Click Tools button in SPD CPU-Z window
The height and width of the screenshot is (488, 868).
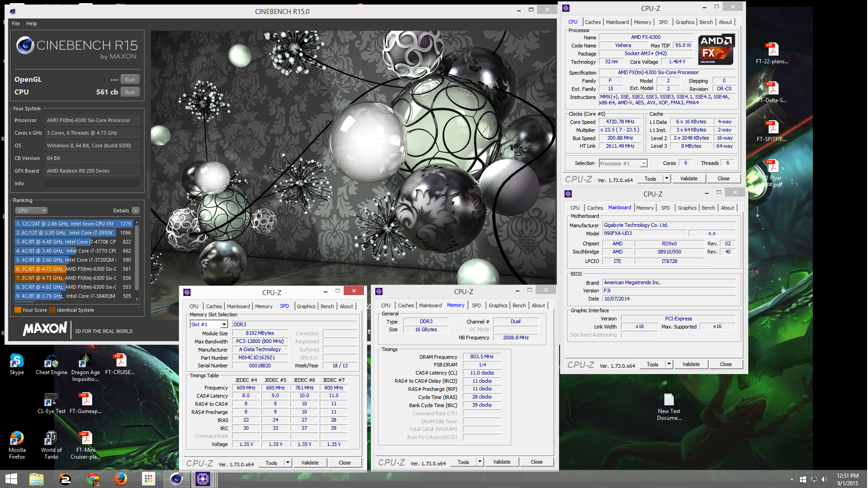271,463
